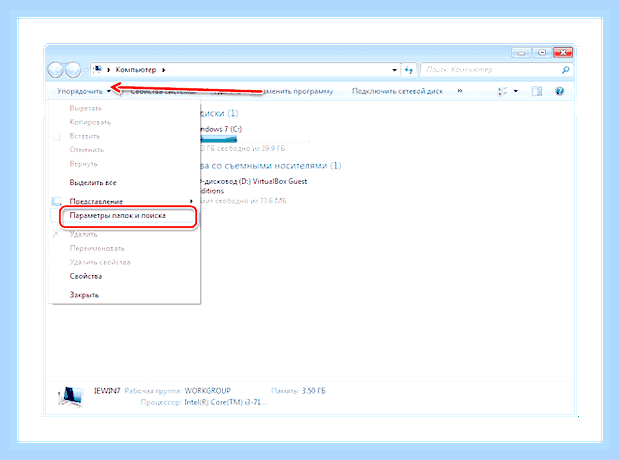The image size is (620, 460).
Task: Click the greyed Вырезать entry
Action: tap(86, 108)
